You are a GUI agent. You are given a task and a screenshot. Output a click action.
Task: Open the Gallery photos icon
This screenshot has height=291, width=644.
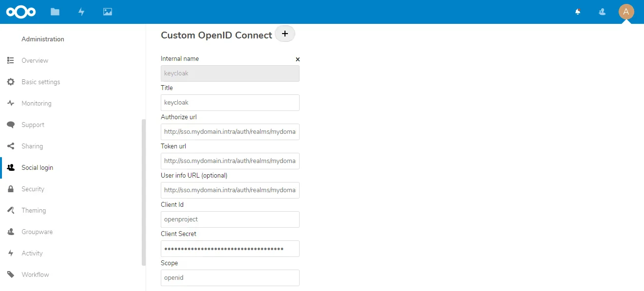coord(108,12)
